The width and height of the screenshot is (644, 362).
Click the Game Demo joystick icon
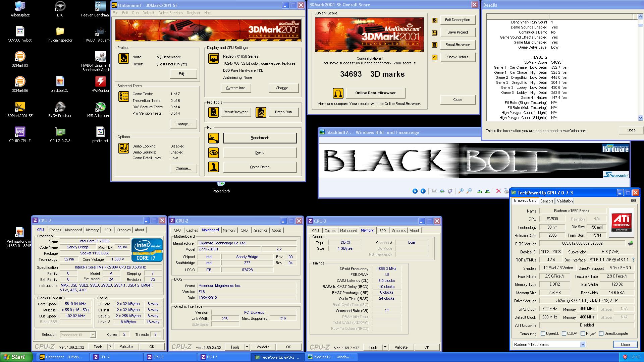click(214, 167)
